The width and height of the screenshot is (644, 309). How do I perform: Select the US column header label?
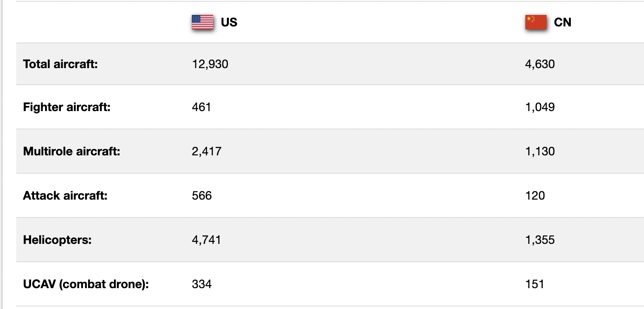coord(229,22)
